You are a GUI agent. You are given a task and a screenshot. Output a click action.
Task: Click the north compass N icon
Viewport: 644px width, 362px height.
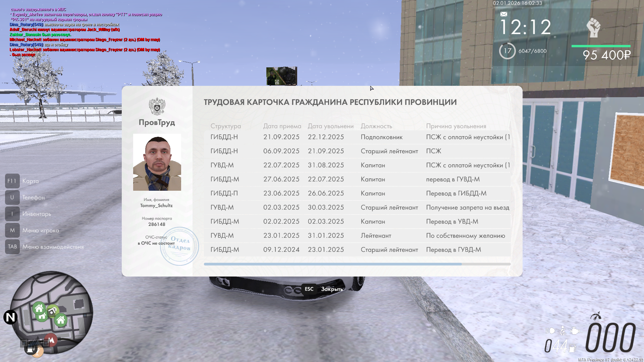point(10,317)
